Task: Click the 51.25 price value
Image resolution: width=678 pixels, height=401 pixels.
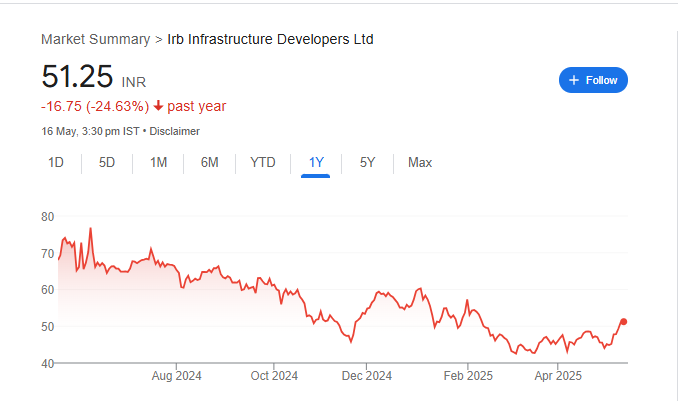Action: click(77, 77)
